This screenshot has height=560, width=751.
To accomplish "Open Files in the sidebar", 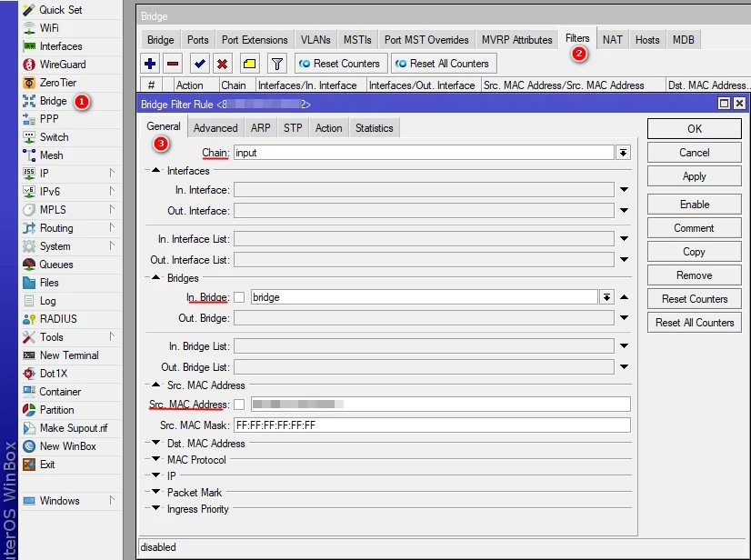I will (49, 283).
